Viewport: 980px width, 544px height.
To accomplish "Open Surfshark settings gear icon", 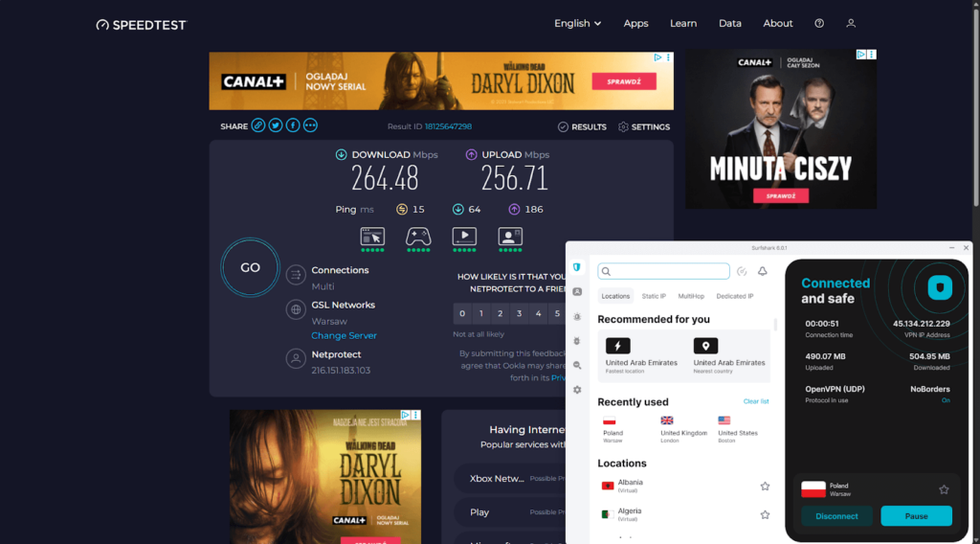I will (x=577, y=390).
